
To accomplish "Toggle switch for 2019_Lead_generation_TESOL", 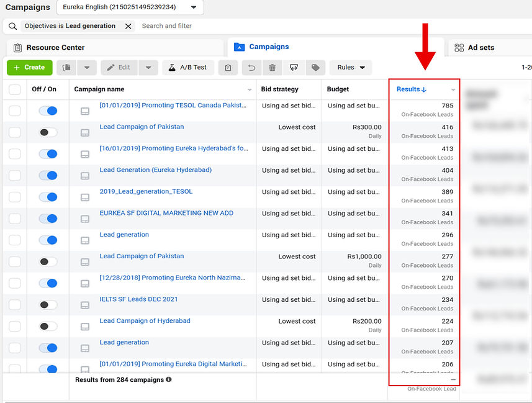I will pyautogui.click(x=48, y=197).
